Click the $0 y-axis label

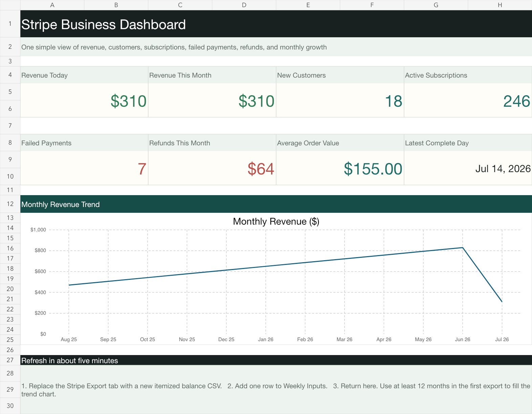coord(43,334)
